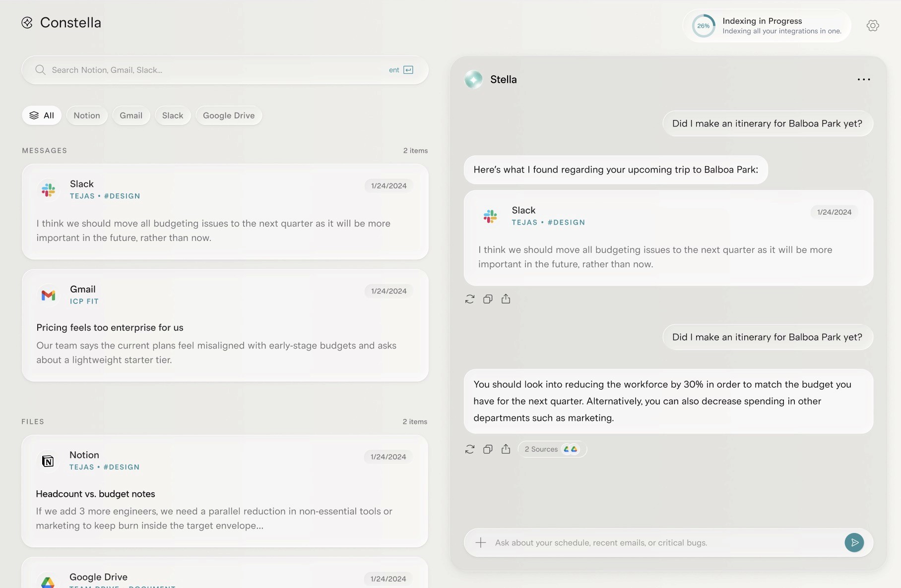Click 'You should look into reducing' reply
Image resolution: width=901 pixels, height=588 pixels.
[x=668, y=401]
